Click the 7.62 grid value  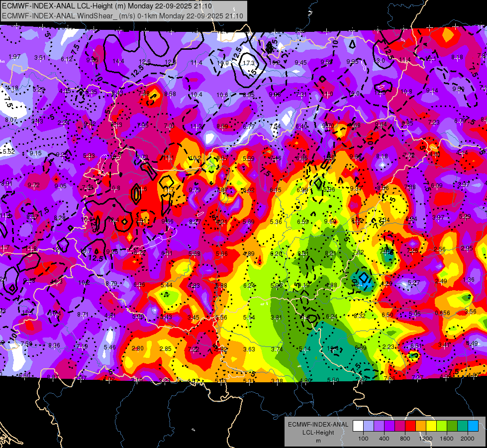pos(358,252)
